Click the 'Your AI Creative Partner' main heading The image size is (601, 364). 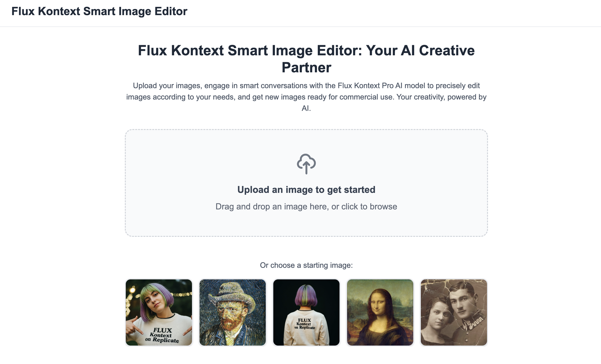[306, 51]
